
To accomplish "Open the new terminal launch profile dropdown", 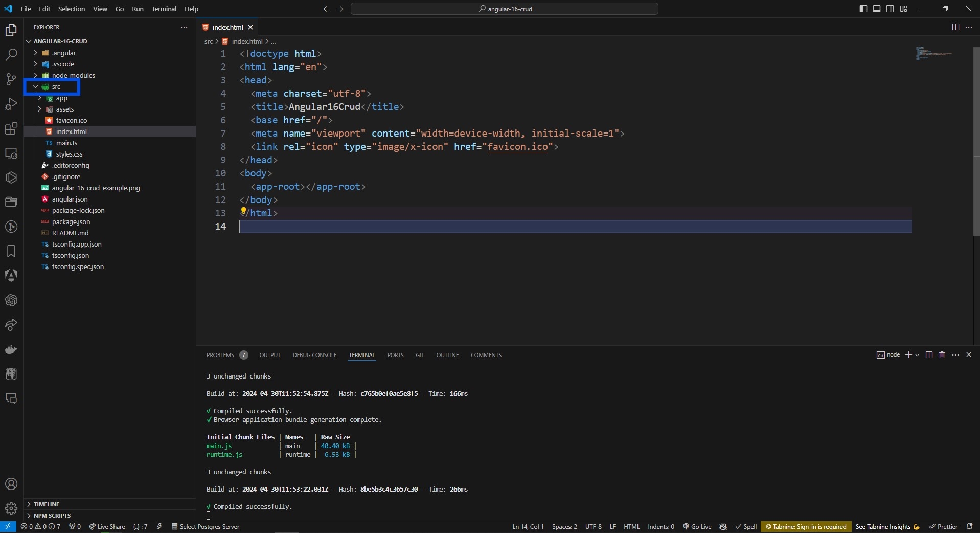I will (x=917, y=354).
